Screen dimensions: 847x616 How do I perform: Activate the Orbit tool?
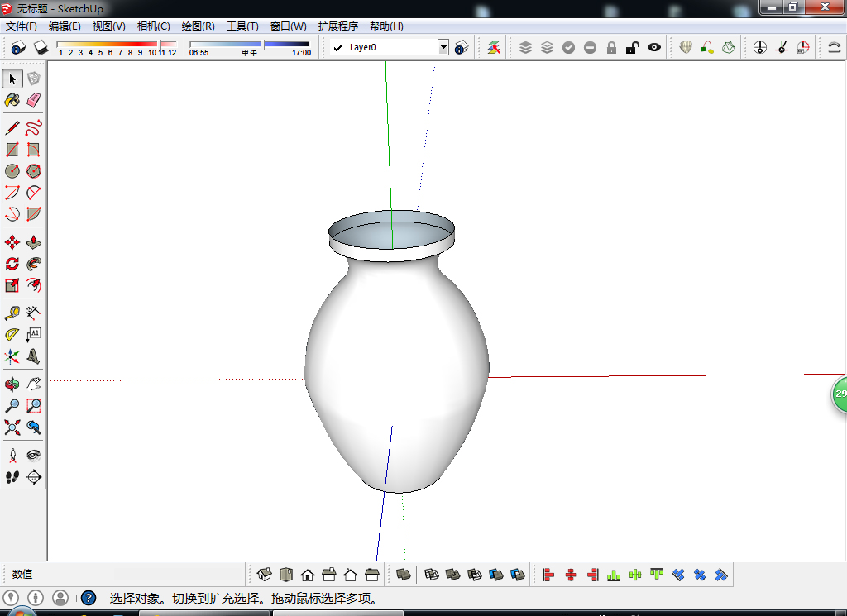pos(12,384)
